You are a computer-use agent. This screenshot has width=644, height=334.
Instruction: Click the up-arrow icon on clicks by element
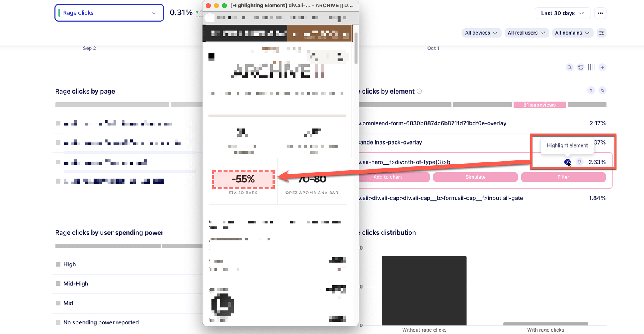591,90
